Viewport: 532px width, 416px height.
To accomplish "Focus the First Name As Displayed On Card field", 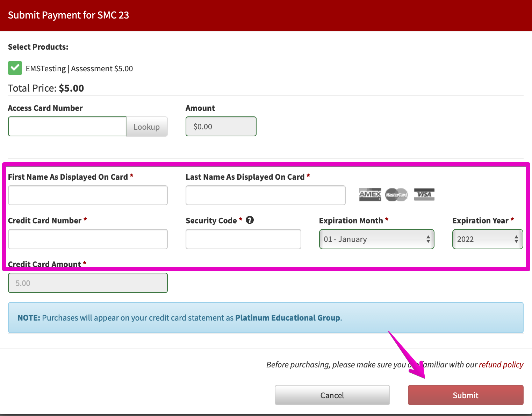I will 88,195.
